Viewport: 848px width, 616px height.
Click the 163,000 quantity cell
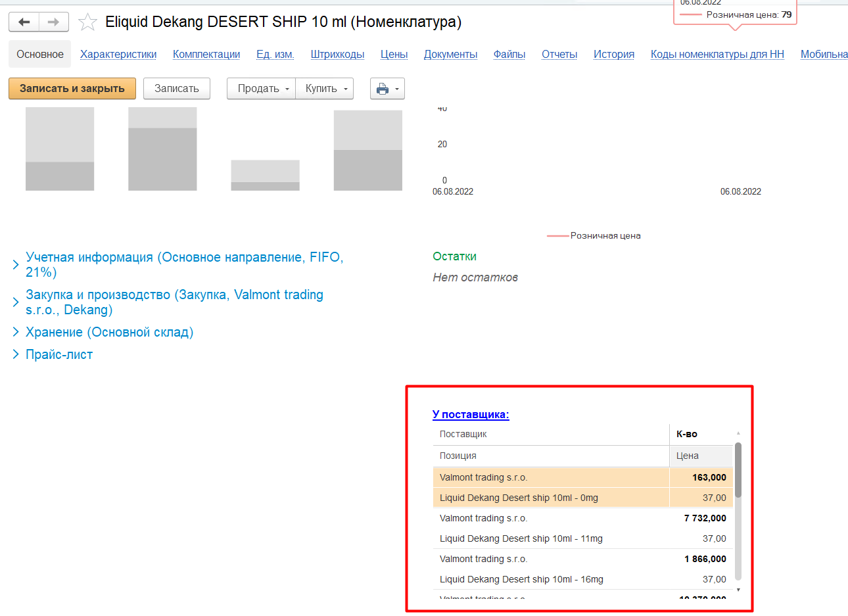click(701, 477)
